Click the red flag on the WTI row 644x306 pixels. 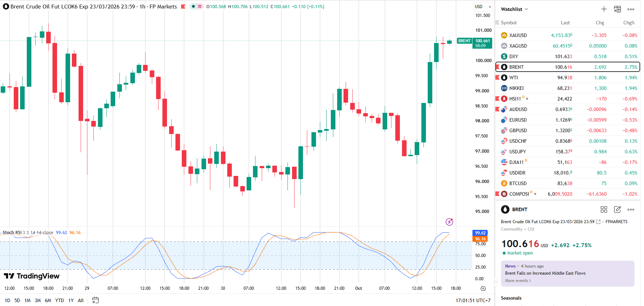click(x=497, y=77)
